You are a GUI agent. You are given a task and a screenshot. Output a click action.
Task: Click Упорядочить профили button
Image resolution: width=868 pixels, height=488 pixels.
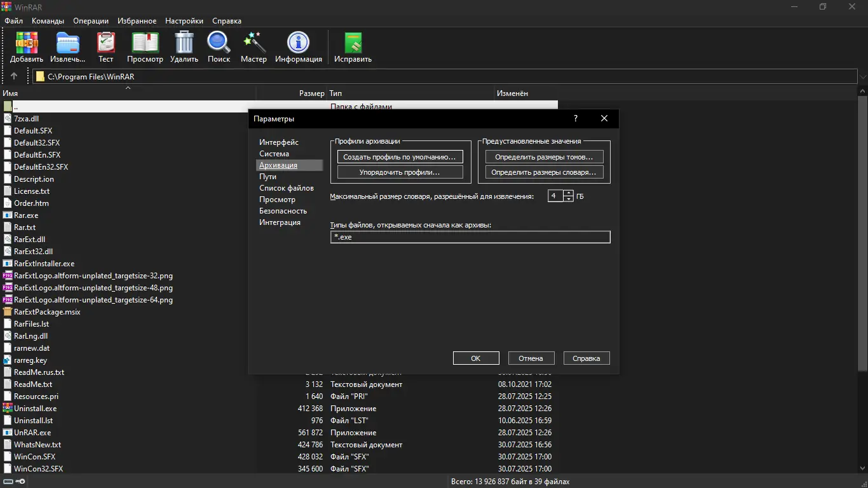[x=400, y=172]
